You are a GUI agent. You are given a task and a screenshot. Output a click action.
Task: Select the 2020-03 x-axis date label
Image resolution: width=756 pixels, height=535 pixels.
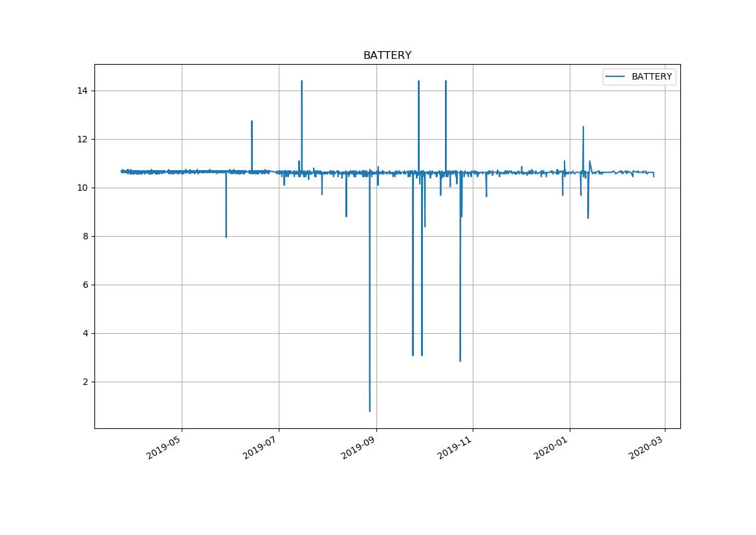click(647, 448)
